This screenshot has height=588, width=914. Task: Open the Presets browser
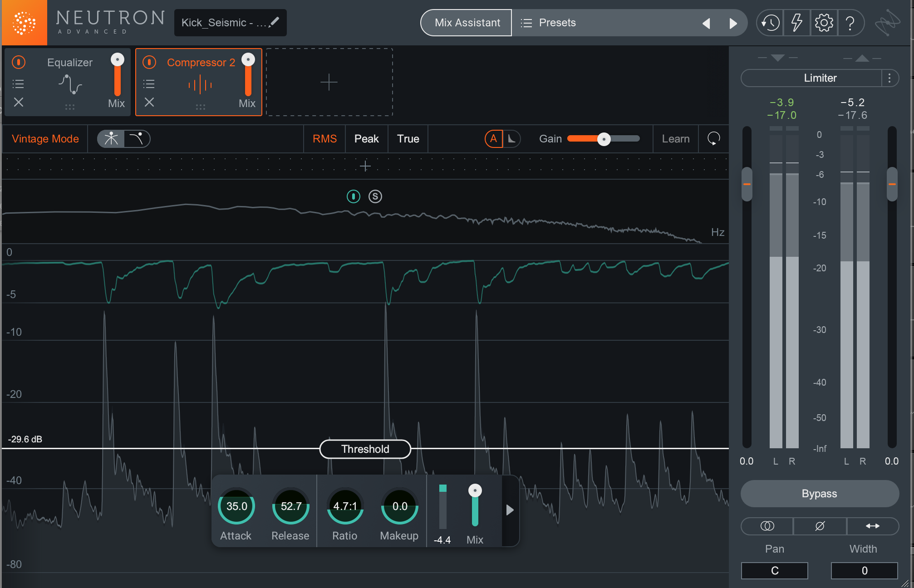tap(548, 23)
